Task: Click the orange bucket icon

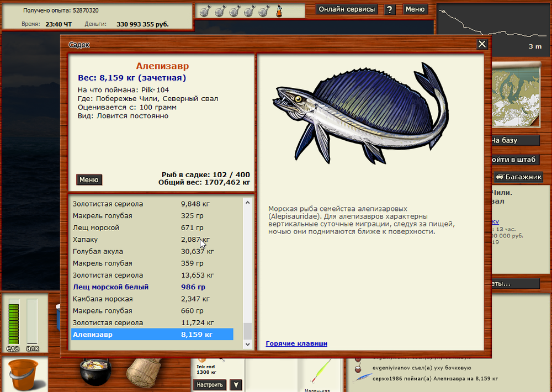Action: [22, 374]
